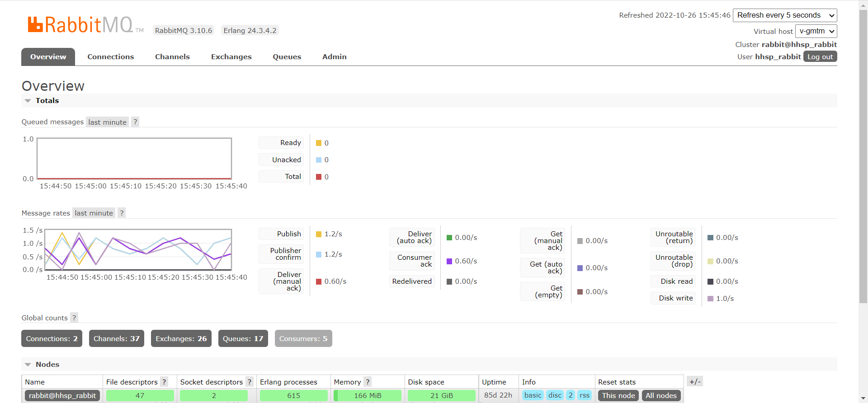The width and height of the screenshot is (868, 403).
Task: Change Message rates last minute range
Action: click(94, 213)
